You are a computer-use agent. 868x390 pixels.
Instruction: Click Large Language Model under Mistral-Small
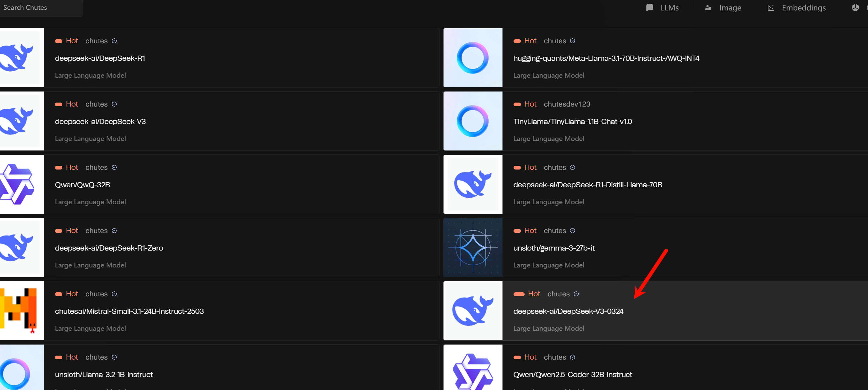(x=90, y=329)
